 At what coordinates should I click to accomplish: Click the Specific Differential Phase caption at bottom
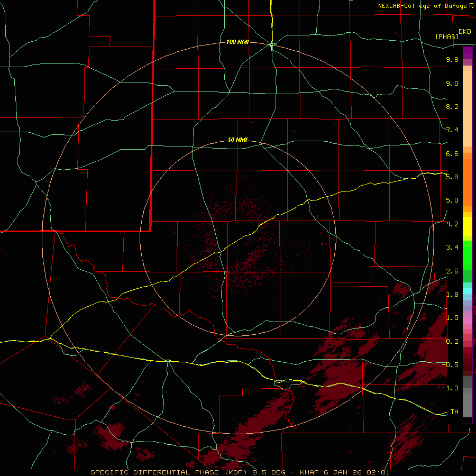(x=240, y=472)
